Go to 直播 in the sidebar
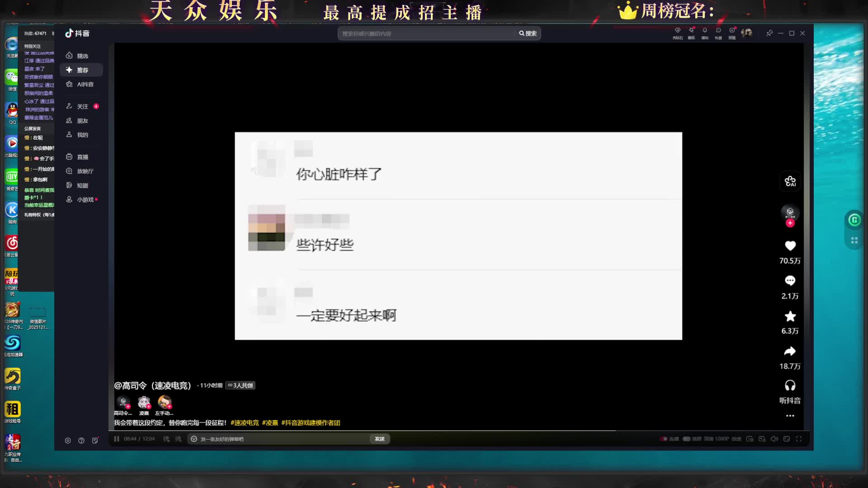 tap(82, 157)
